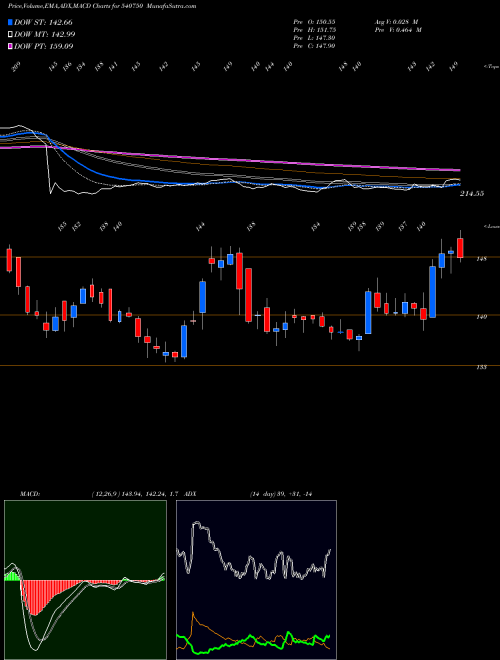
Task: Click the tall blue candle before the final three
Action: pyautogui.click(x=432, y=291)
